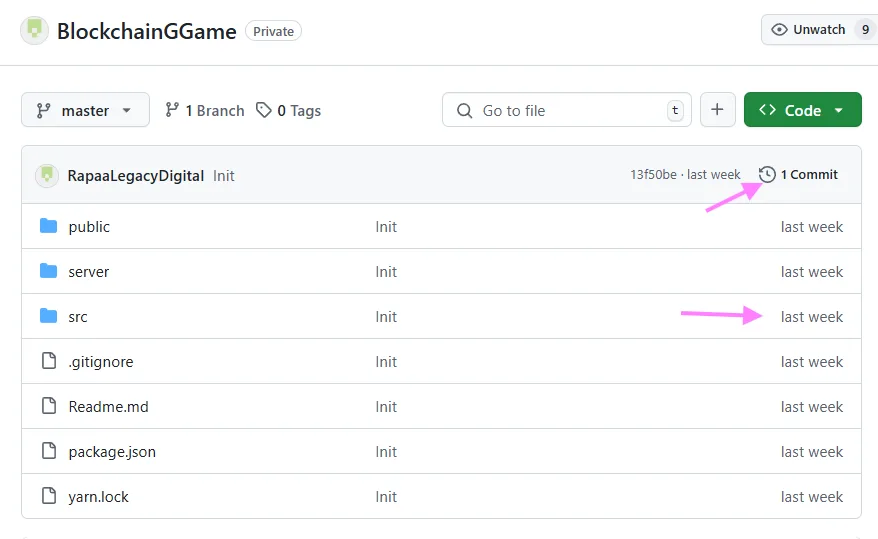Open the public folder
The image size is (878, 539).
(89, 227)
